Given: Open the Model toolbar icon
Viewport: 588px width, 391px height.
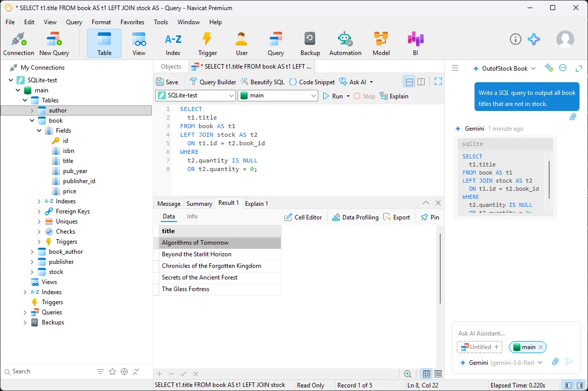Looking at the screenshot, I should pos(381,44).
